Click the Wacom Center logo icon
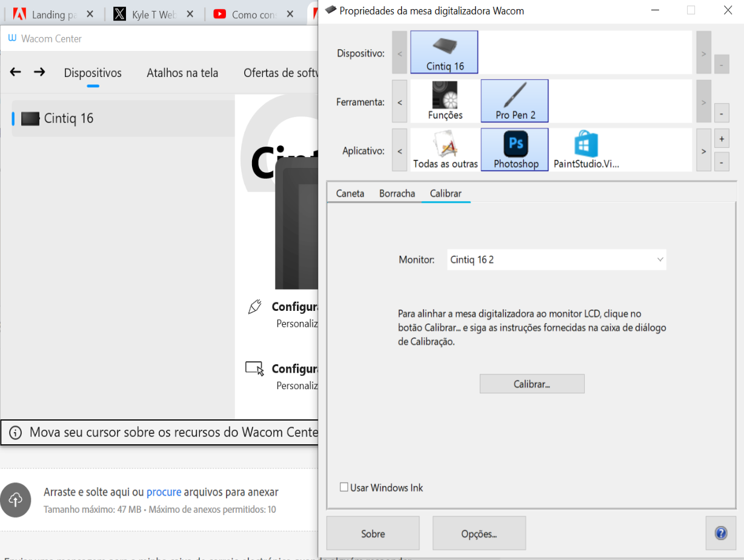This screenshot has width=744, height=560. coord(12,38)
